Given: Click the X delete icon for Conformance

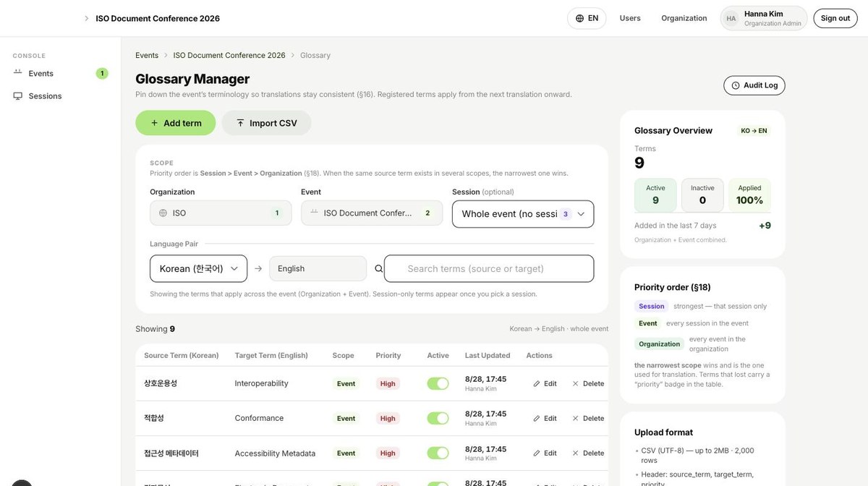Looking at the screenshot, I should tap(576, 418).
